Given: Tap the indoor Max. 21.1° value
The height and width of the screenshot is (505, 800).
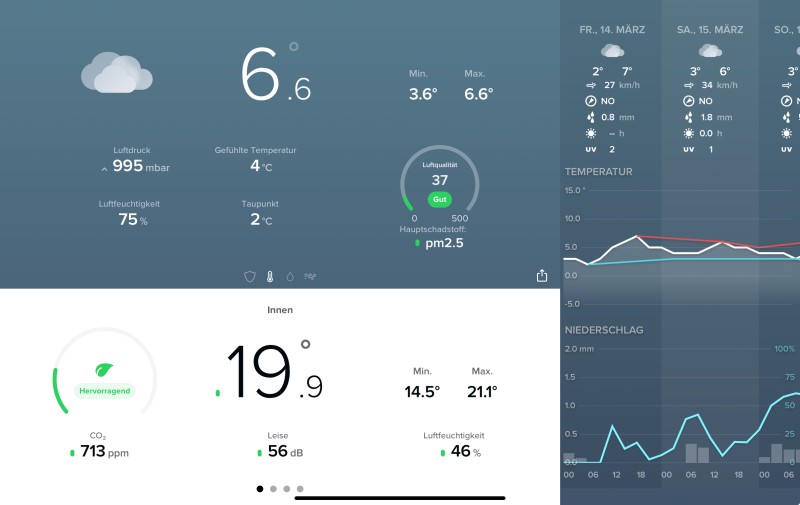Looking at the screenshot, I should (x=482, y=392).
